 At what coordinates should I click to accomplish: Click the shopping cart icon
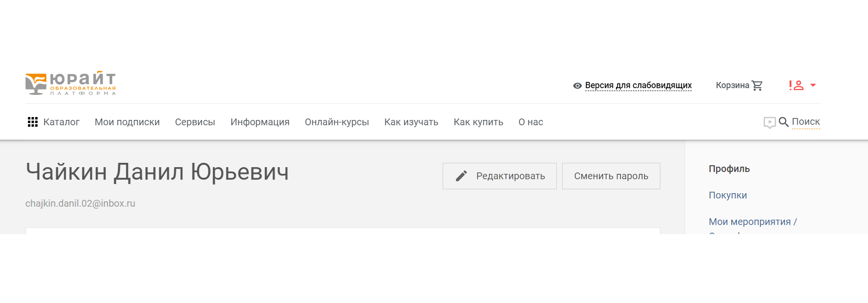click(757, 85)
